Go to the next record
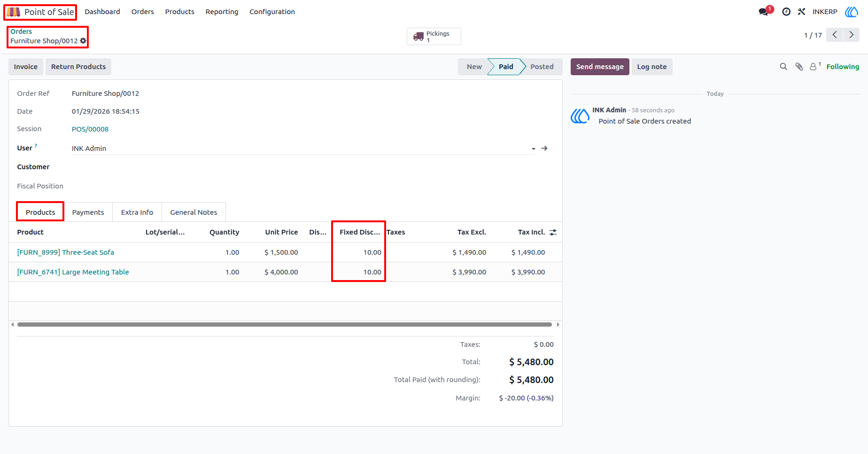The width and height of the screenshot is (868, 454). coord(852,35)
